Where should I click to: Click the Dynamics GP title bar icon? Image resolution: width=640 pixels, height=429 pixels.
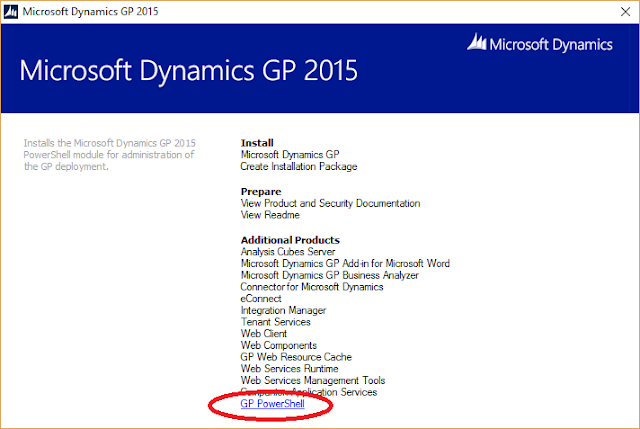[11, 12]
